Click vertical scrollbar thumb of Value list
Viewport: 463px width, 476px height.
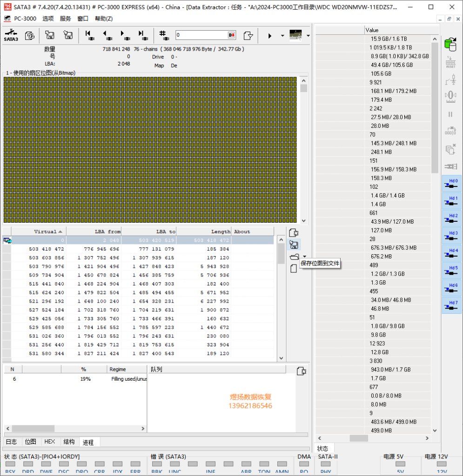pos(435,108)
